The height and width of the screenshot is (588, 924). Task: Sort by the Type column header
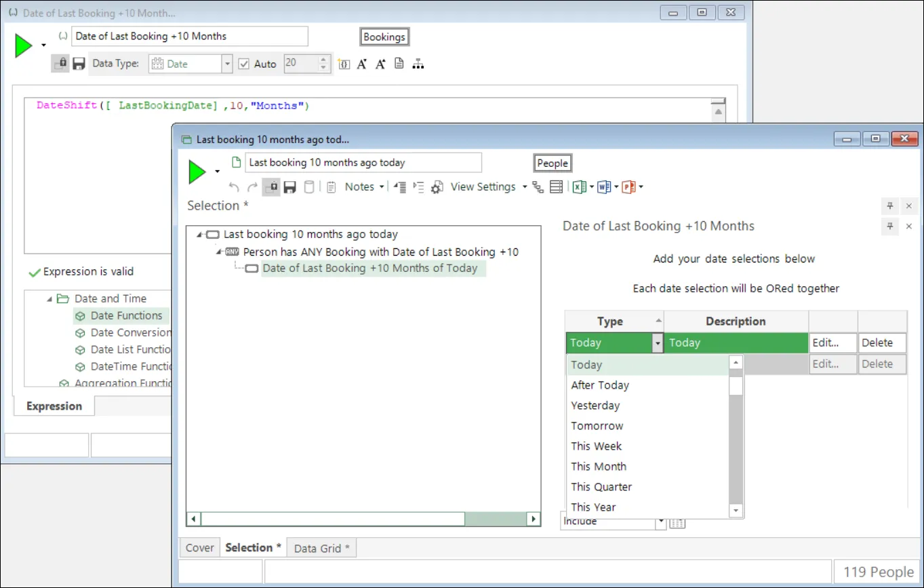614,321
